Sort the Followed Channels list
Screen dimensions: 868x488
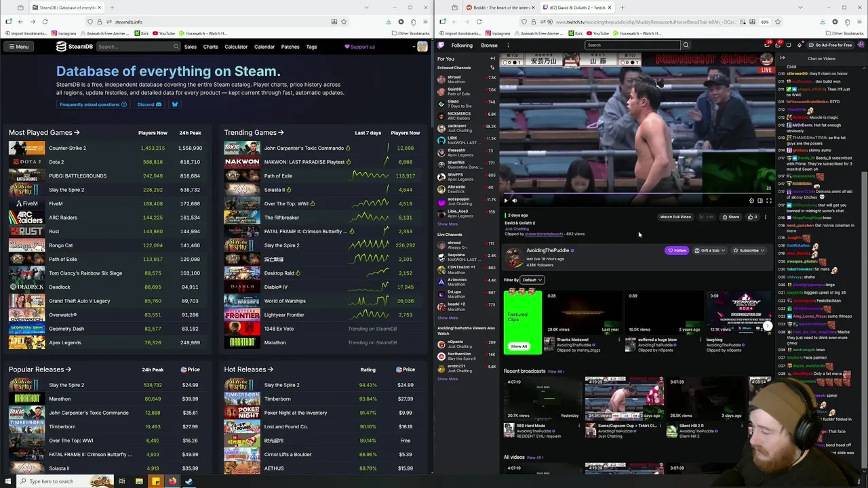(492, 68)
